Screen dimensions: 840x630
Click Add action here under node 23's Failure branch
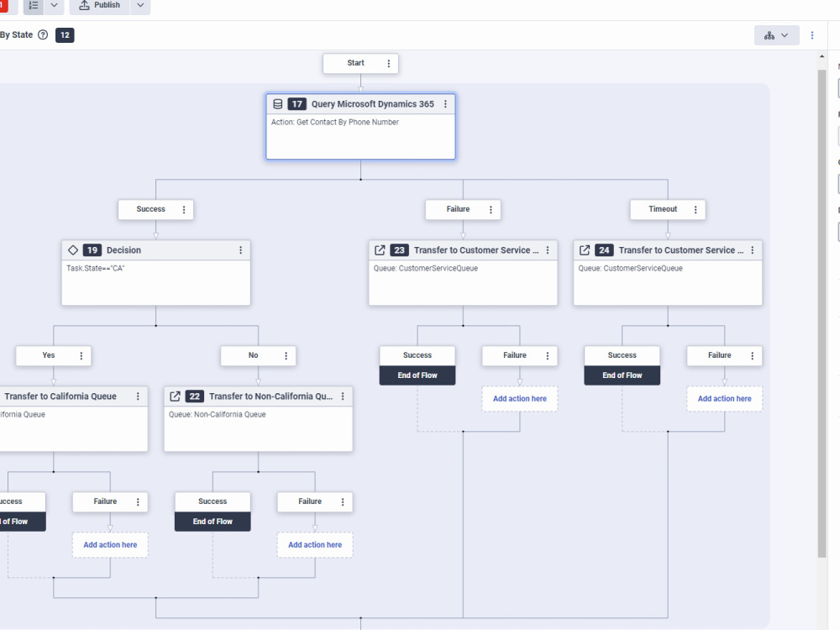(x=519, y=398)
